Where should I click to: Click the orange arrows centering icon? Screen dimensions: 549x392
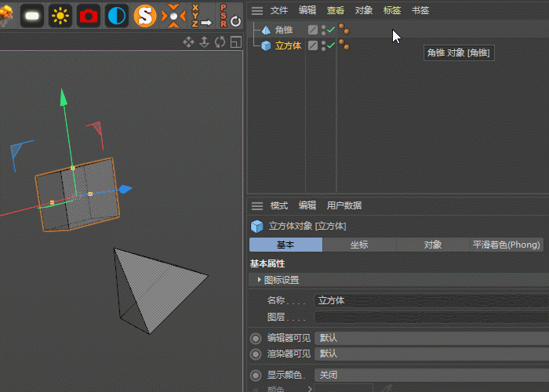[173, 16]
